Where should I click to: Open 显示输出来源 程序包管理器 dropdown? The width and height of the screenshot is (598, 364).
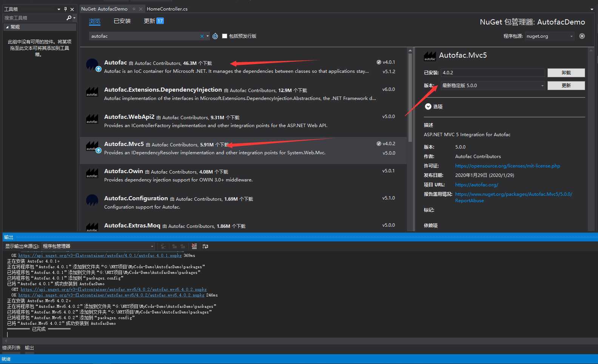pos(99,246)
